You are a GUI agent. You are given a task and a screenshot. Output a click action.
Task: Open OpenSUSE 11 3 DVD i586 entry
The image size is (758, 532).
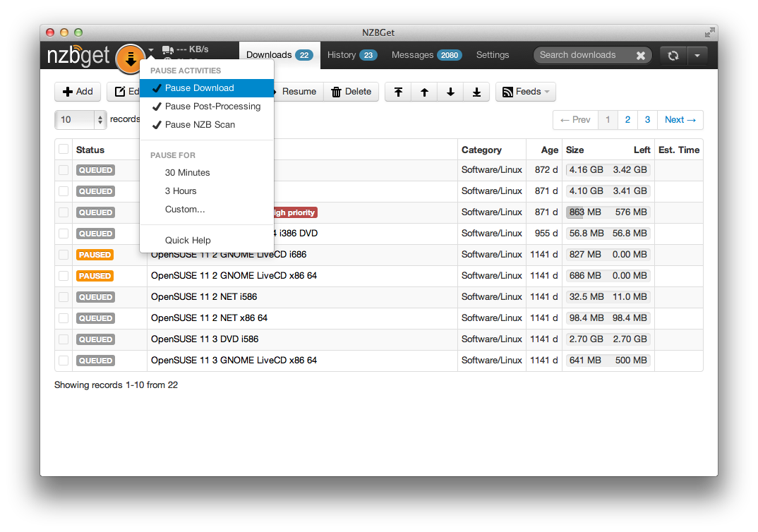pyautogui.click(x=205, y=339)
